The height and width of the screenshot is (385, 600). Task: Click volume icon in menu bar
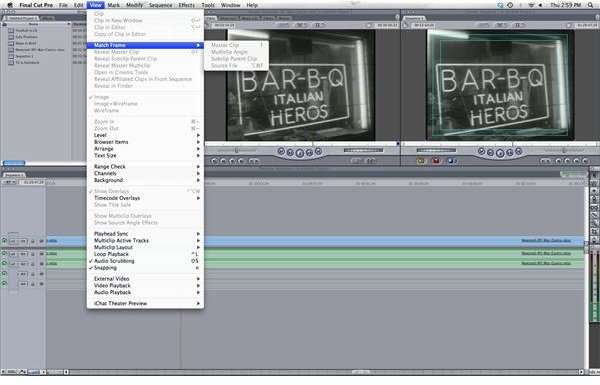click(x=540, y=5)
